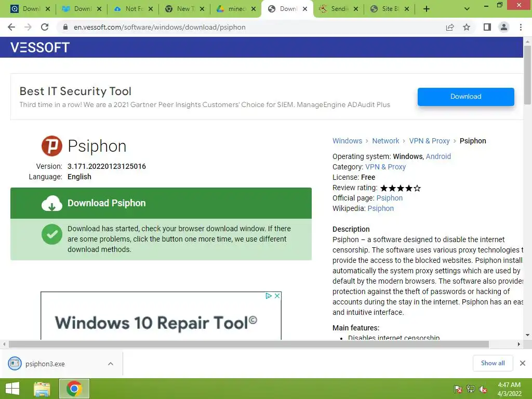
Task: Click the blue ad Download button
Action: [466, 97]
